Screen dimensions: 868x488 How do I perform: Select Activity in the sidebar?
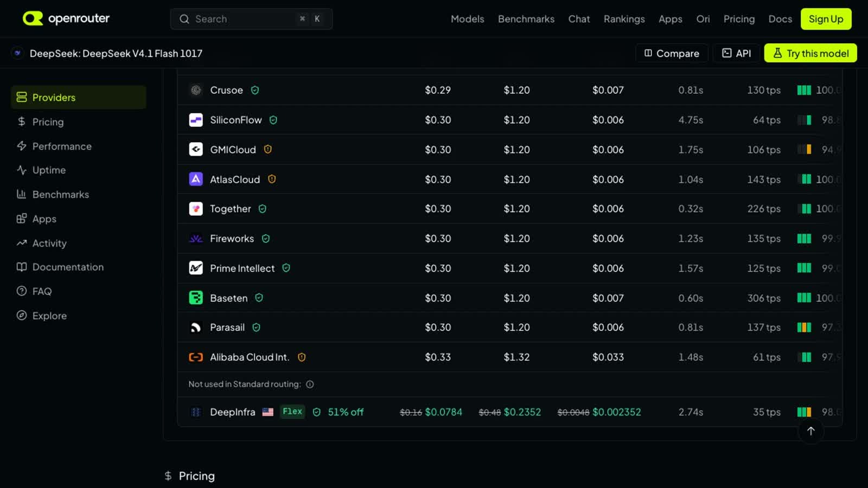79,243
